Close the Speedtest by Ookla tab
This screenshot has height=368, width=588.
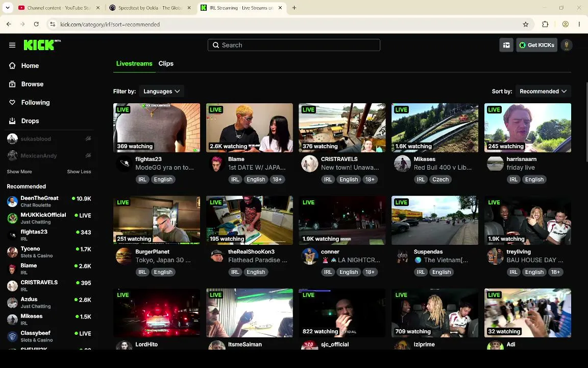(x=189, y=8)
